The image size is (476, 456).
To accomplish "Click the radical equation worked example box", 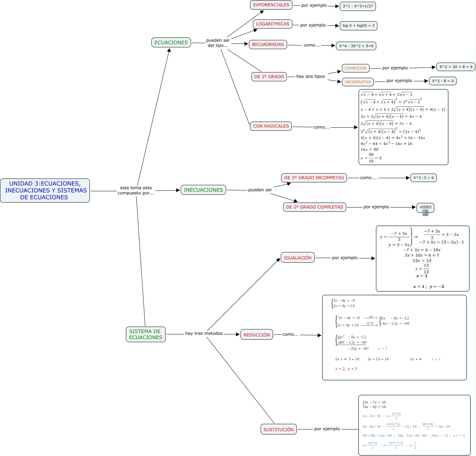I will [403, 127].
